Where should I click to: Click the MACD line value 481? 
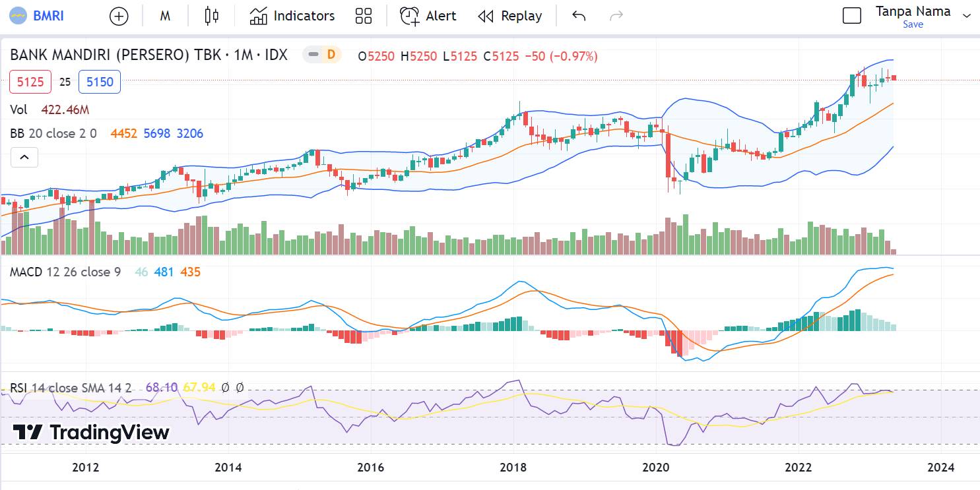click(x=164, y=272)
